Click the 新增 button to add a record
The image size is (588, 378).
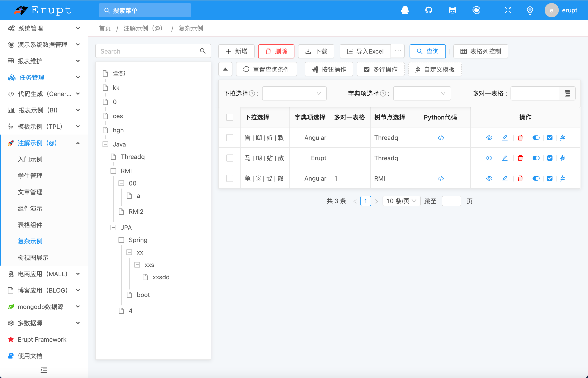point(236,51)
